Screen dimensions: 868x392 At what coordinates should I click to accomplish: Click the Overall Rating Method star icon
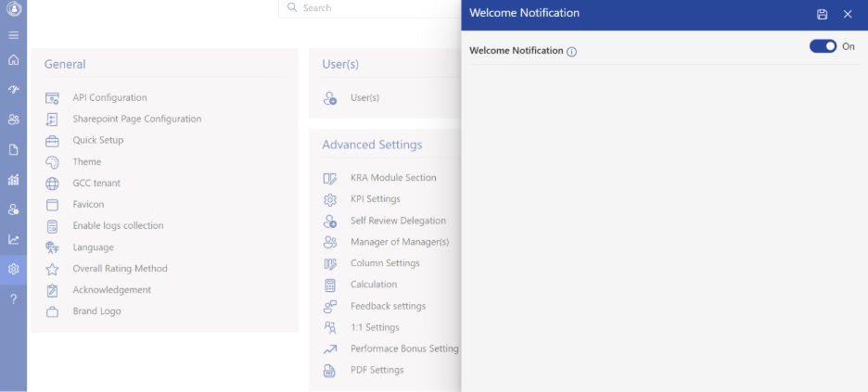pos(52,270)
